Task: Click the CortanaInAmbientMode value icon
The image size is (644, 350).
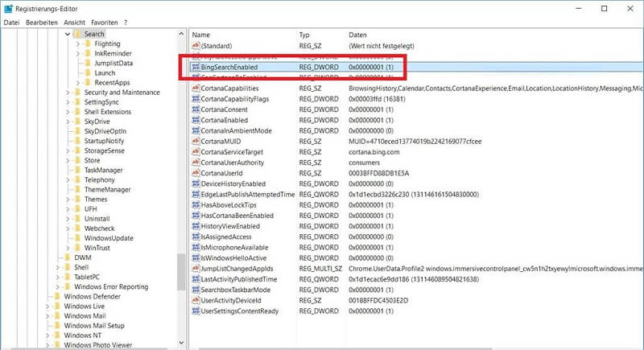Action: pos(196,130)
